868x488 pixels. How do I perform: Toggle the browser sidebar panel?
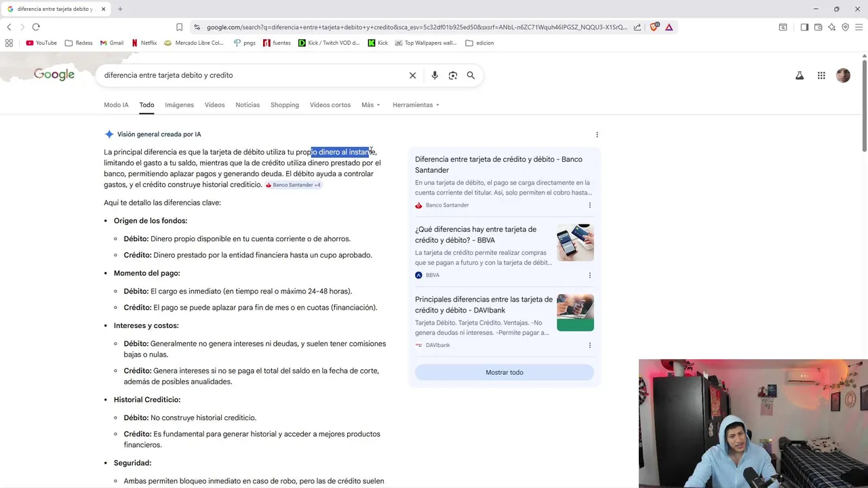click(804, 27)
